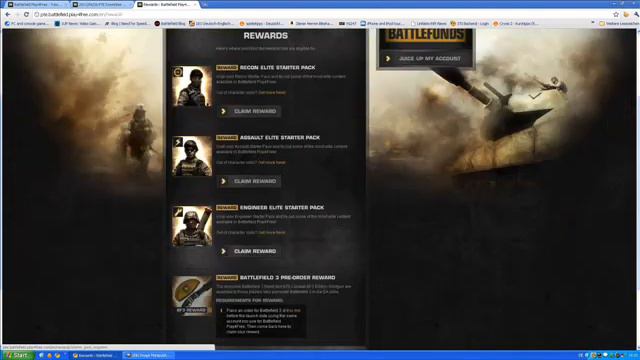Open the Assault soldier portrait thumbnail
640x360 pixels.
pyautogui.click(x=192, y=156)
